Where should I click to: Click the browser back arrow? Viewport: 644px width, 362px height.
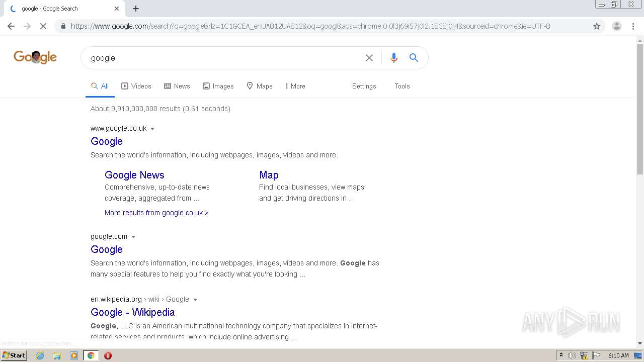click(x=11, y=26)
